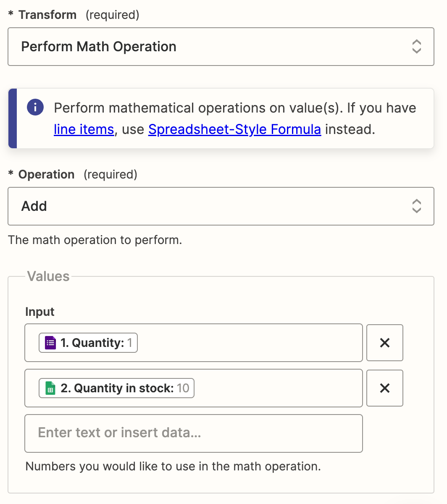Follow the "line items" link
This screenshot has height=504, width=447.
click(x=84, y=129)
